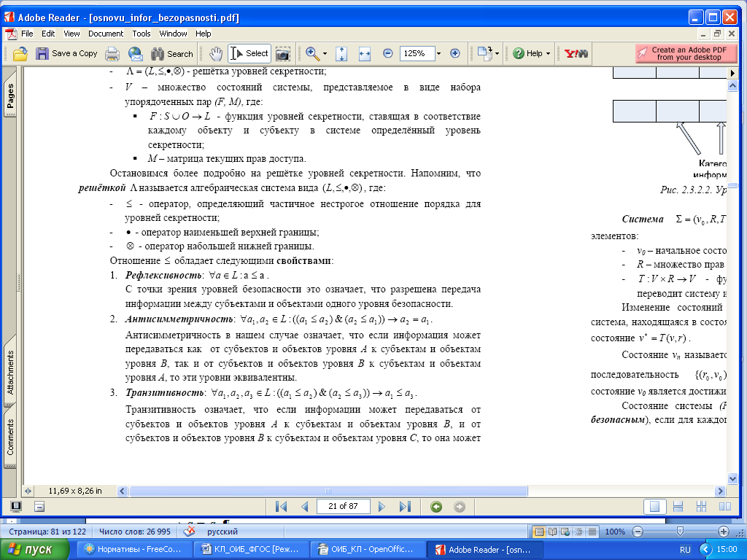Click the horizontal scrollbar thumb
This screenshot has width=747, height=560.
point(328,491)
